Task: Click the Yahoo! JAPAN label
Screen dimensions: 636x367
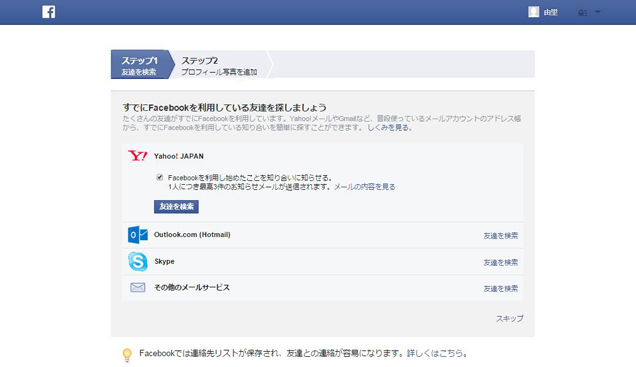Action: pyautogui.click(x=179, y=156)
